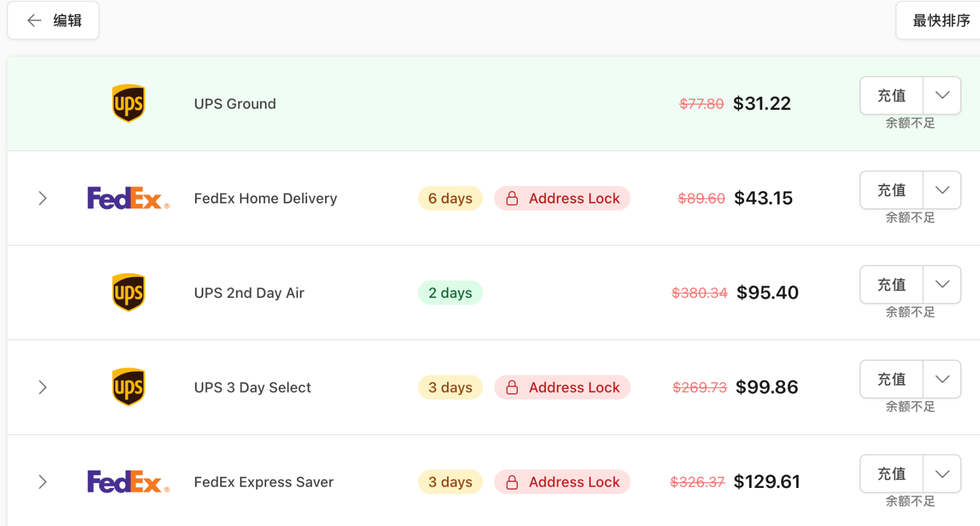The height and width of the screenshot is (526, 980).
Task: Click the crossed-out $89.60 price
Action: click(702, 198)
